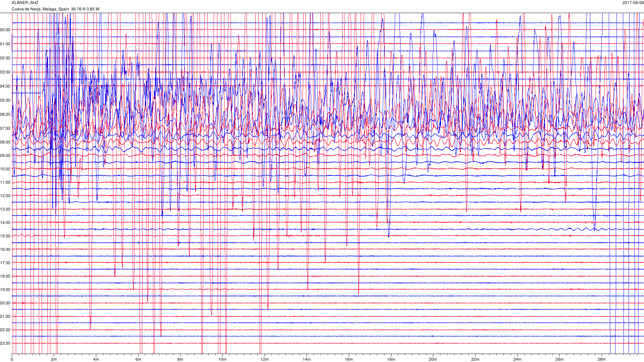Viewport: 644px width, 362px height.
Task: Click the 10m axis label
Action: [222, 359]
